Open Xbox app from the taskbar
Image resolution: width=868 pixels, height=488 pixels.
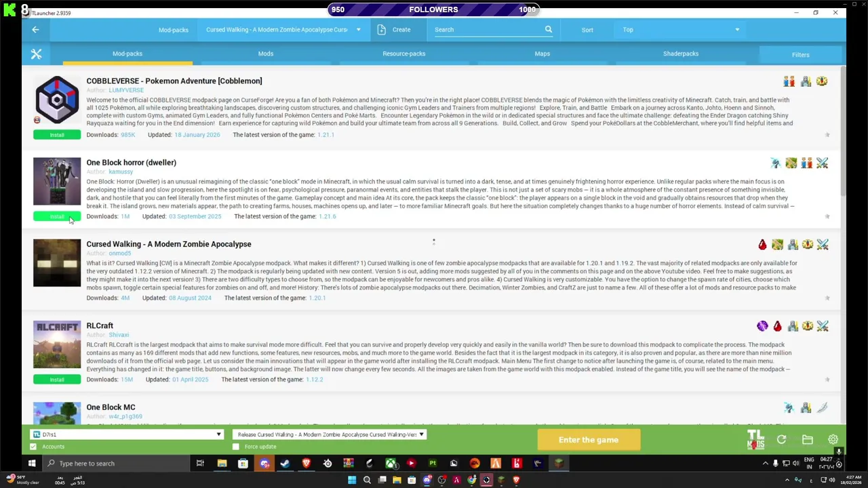391,464
